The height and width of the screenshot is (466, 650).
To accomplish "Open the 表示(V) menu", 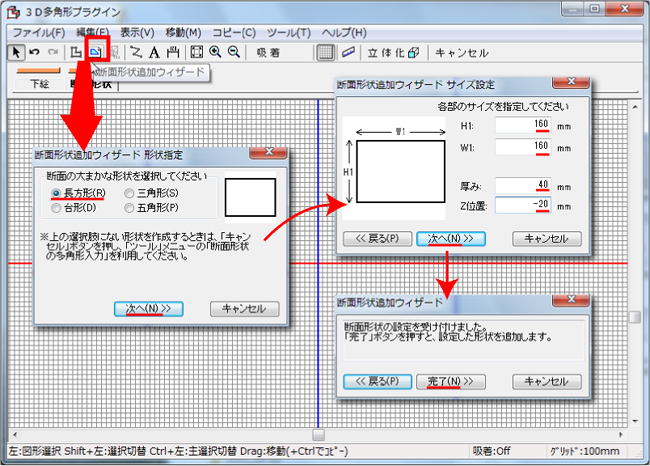I will click(136, 33).
